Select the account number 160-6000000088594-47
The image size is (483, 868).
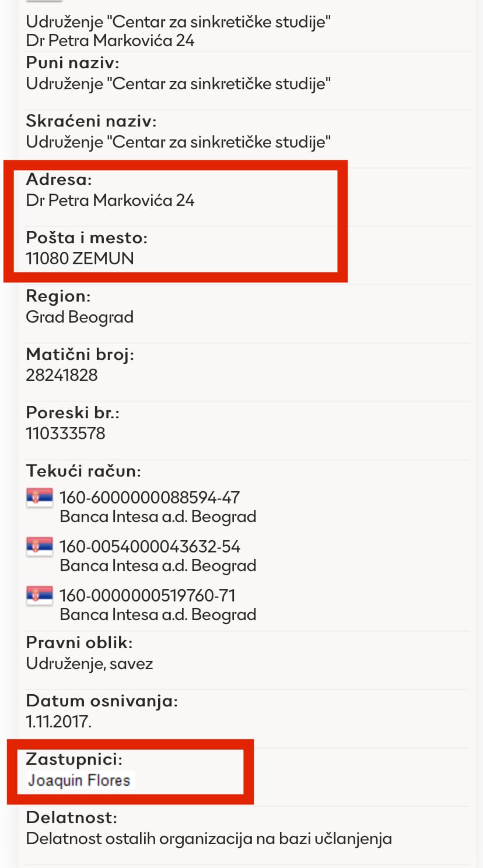tap(149, 498)
